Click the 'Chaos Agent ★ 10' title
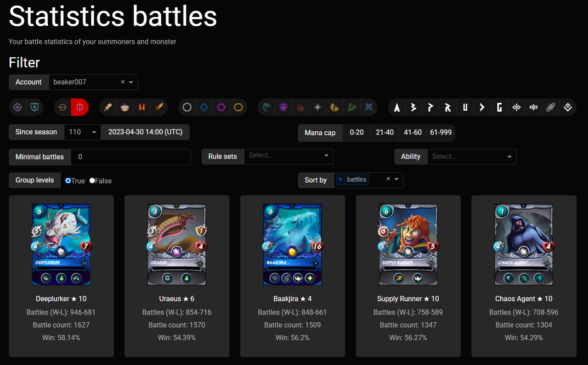This screenshot has height=365, width=588. pos(524,299)
